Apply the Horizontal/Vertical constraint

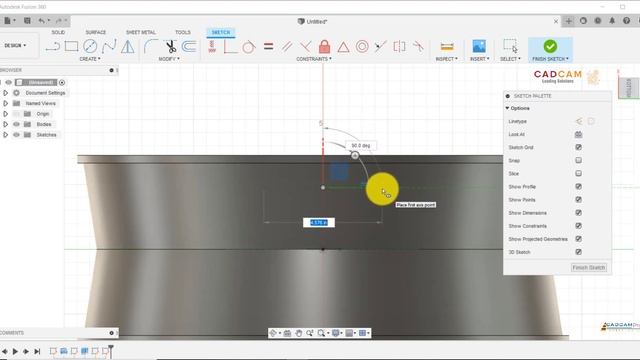pos(212,47)
